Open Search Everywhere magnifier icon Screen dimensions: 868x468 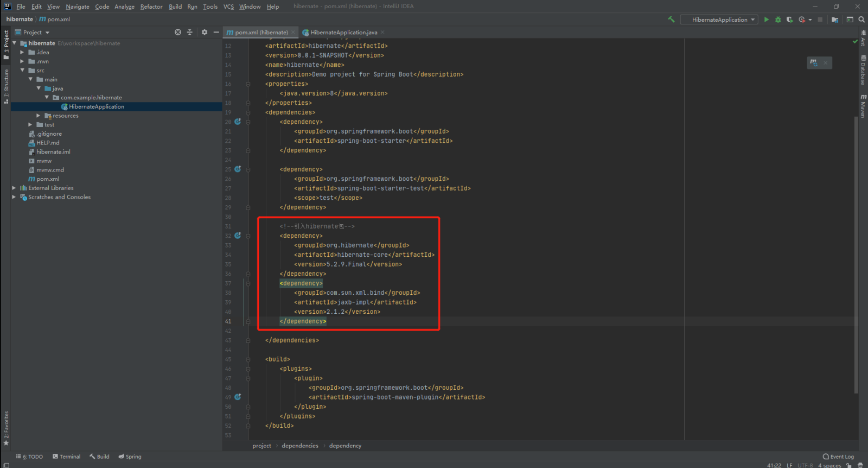point(861,20)
